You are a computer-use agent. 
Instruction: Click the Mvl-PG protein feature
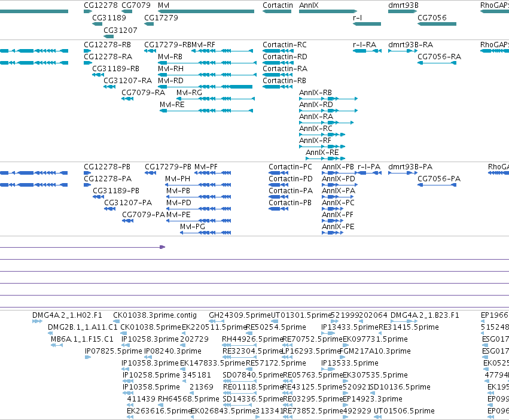tap(206, 233)
